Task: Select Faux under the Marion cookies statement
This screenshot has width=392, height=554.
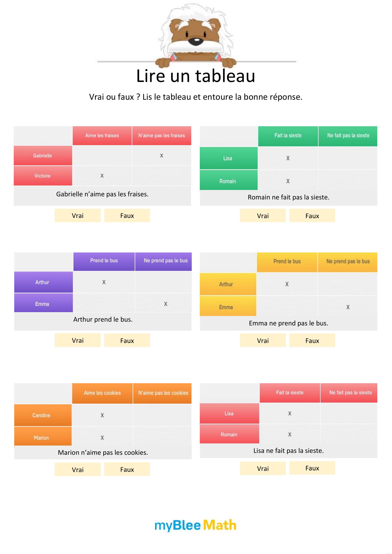Action: 127,469
